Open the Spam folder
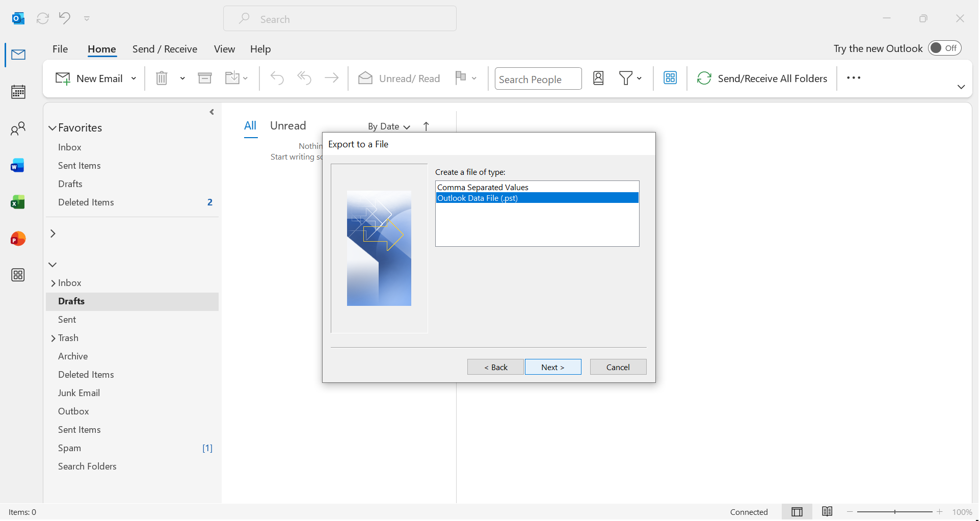 (133, 448)
